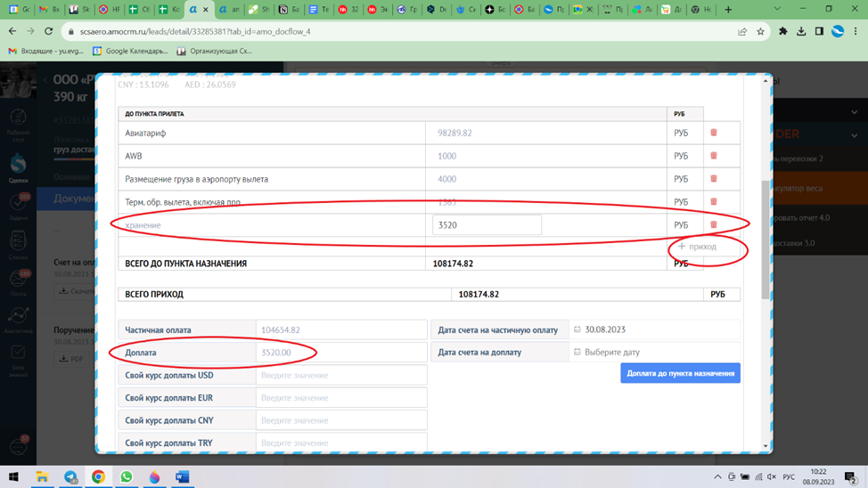Delete the Авиатариф row with trash icon
Screen dimensions: 868x488
tap(713, 133)
